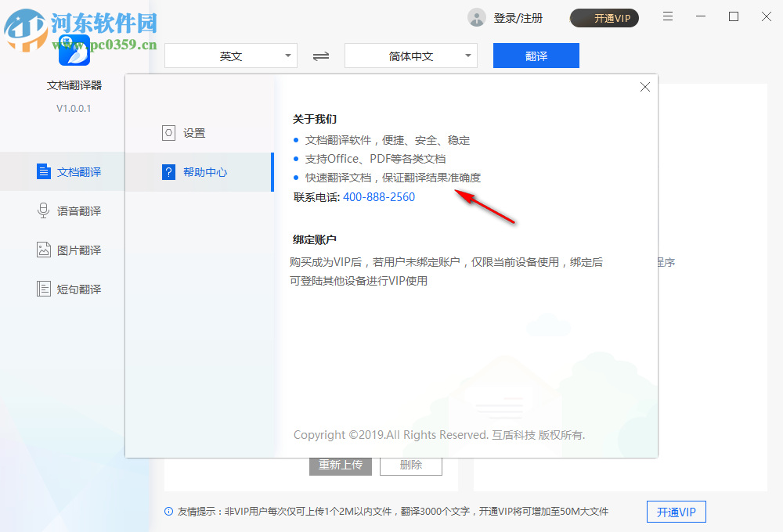Open the 短句翻译 short phrase translation tool
This screenshot has width=783, height=532.
(x=43, y=289)
